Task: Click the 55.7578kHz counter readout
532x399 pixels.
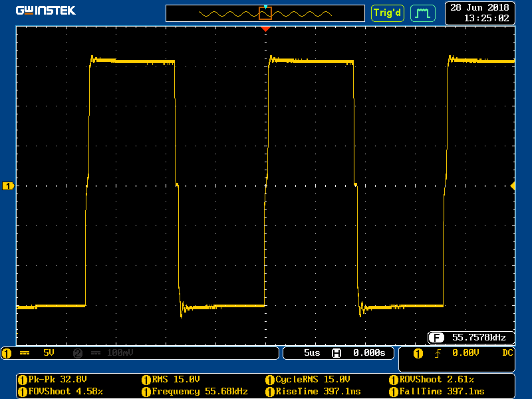Action: 479,338
